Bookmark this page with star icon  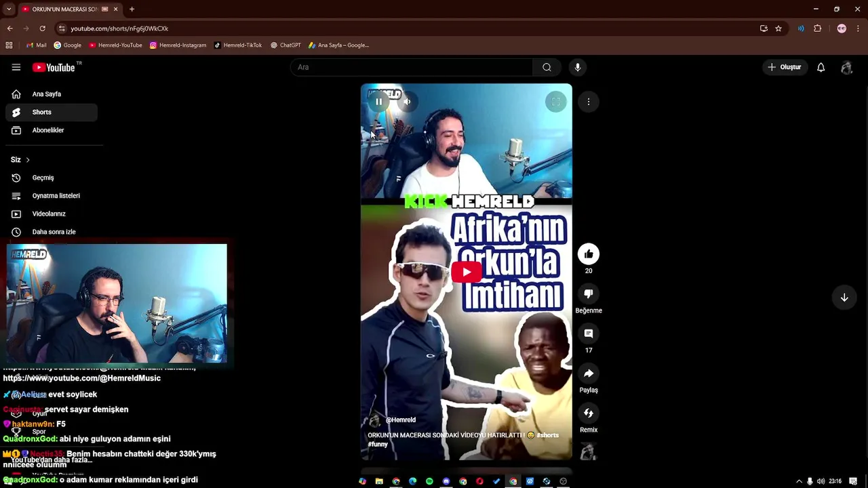pyautogui.click(x=778, y=28)
